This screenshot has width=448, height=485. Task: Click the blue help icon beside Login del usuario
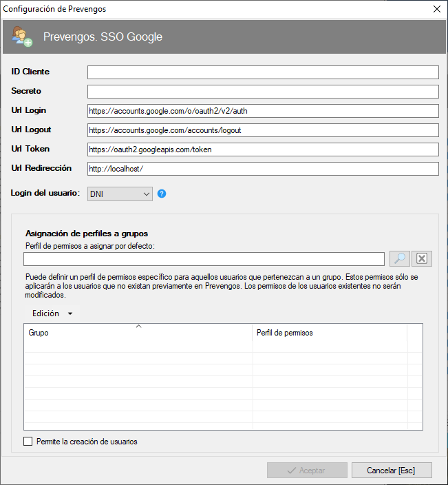(162, 194)
